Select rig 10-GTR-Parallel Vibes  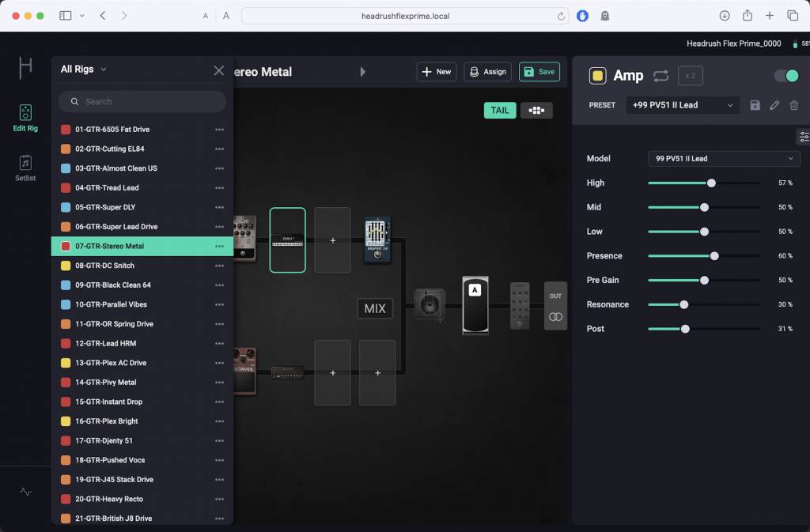pos(142,304)
